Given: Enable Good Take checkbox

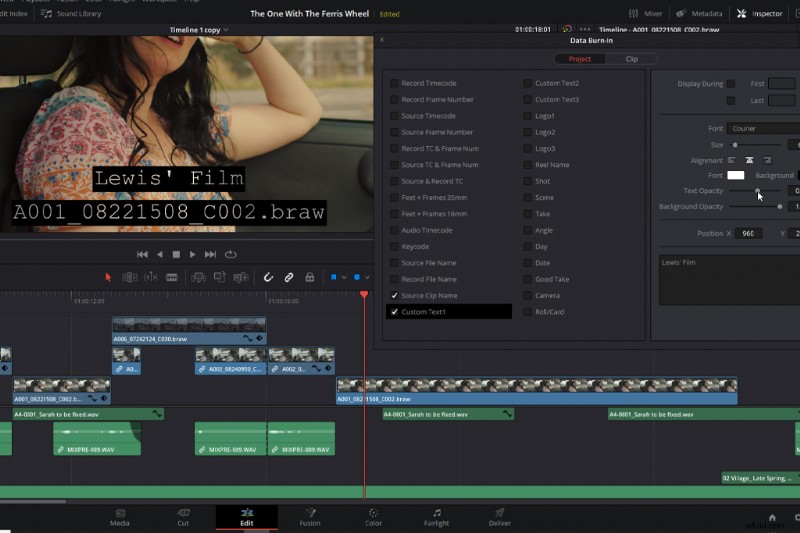Looking at the screenshot, I should pos(528,279).
